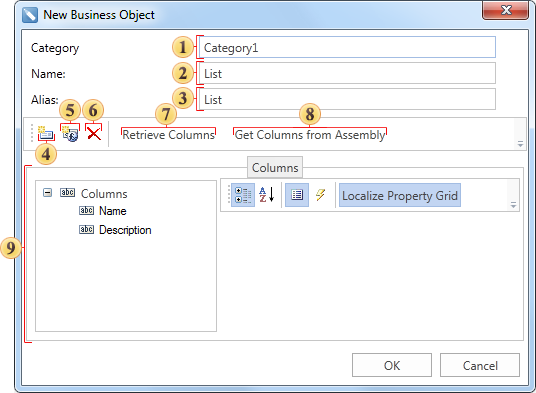Image resolution: width=536 pixels, height=393 pixels.
Task: Toggle the Categorized view icon
Action: click(243, 195)
